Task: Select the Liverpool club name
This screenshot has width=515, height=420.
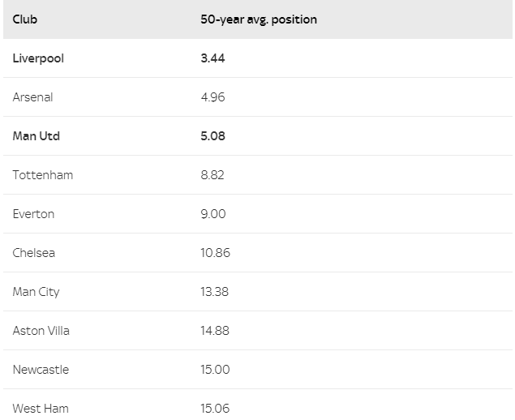Action: (x=38, y=58)
